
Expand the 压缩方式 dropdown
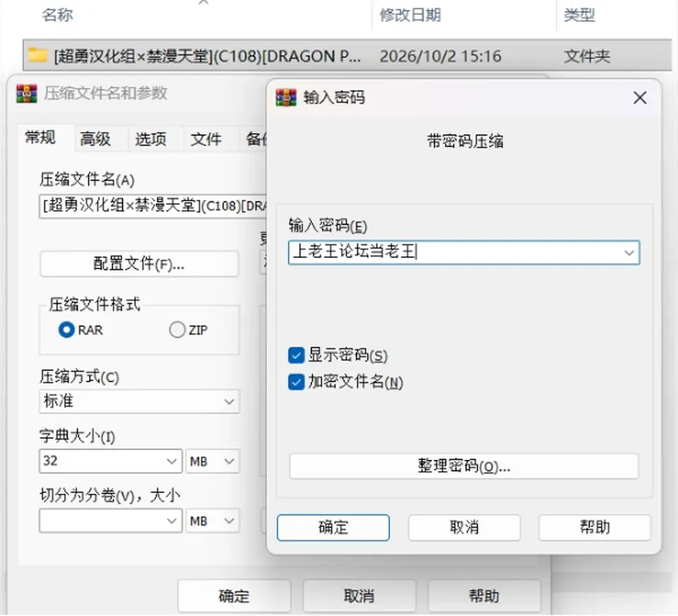click(x=229, y=401)
